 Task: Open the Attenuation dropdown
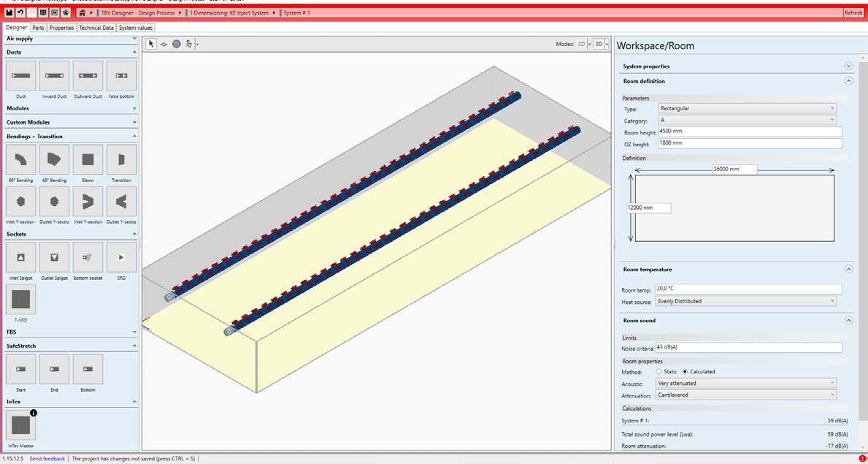coord(745,395)
